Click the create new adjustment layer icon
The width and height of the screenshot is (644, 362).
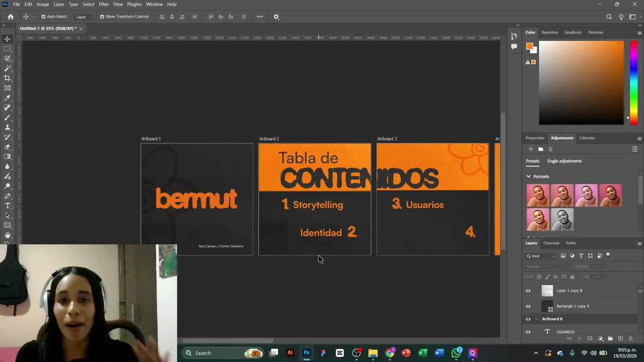click(600, 338)
